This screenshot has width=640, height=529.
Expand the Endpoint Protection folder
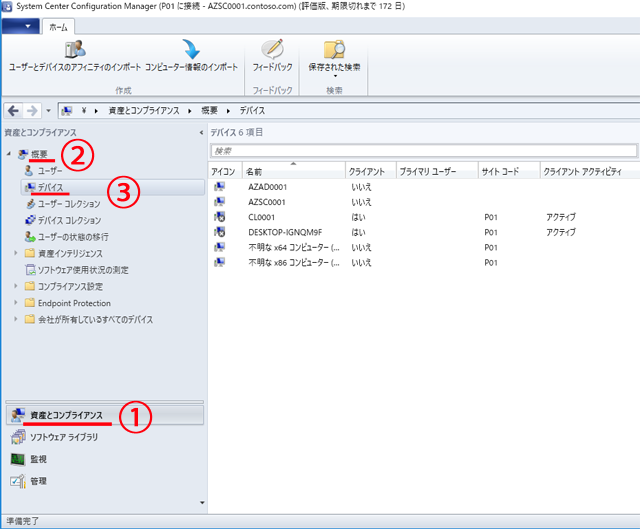pos(17,303)
